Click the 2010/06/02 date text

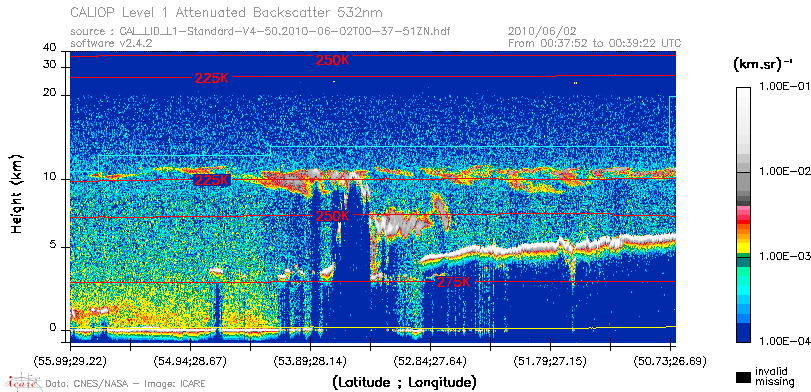[542, 32]
